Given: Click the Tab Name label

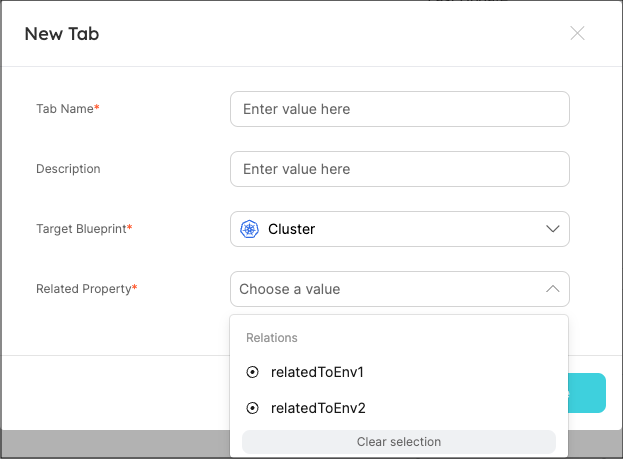Looking at the screenshot, I should point(68,108).
